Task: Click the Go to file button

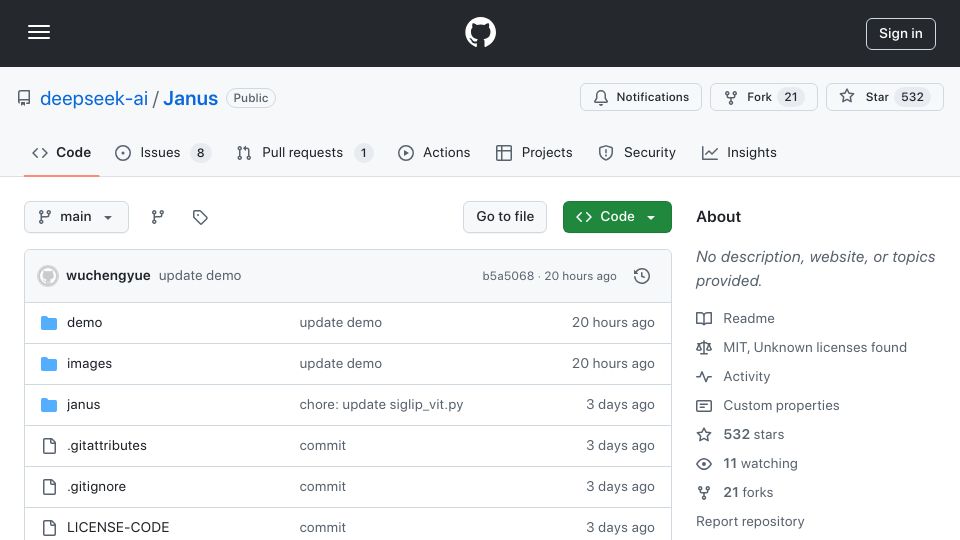Action: (x=505, y=217)
